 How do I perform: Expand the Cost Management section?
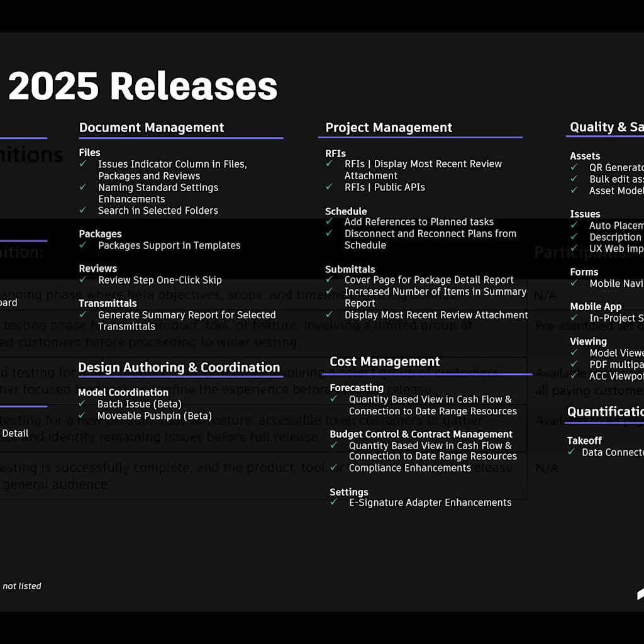click(384, 362)
